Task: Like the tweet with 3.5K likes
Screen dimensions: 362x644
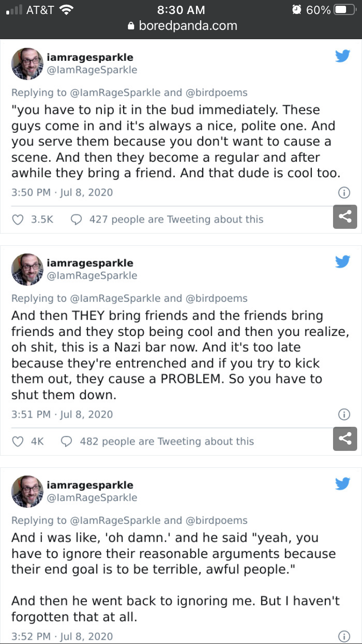Action: pyautogui.click(x=18, y=220)
